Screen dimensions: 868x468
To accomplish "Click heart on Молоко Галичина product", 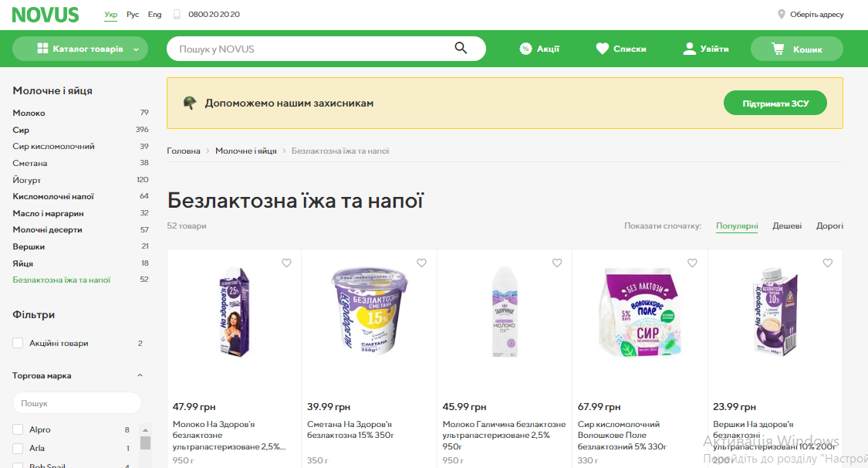I will pyautogui.click(x=557, y=263).
